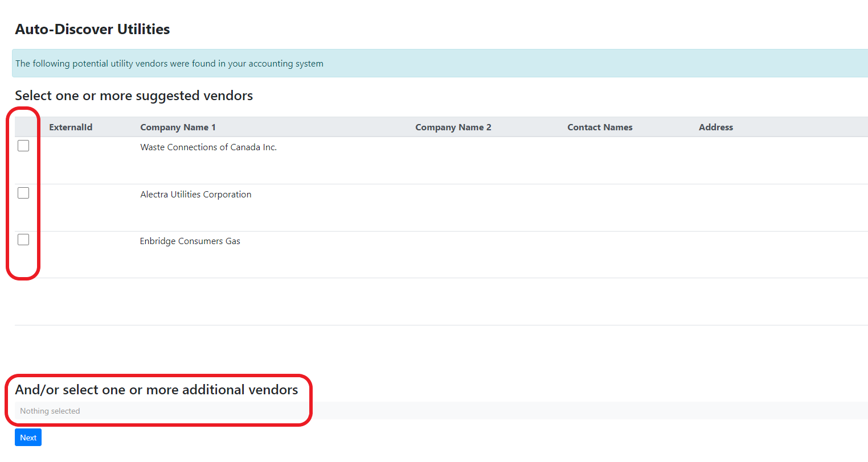Select the Enbridge Consumers Gas checkbox

[23, 240]
